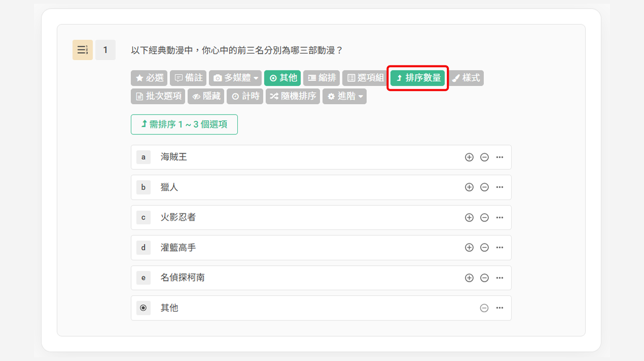Add an option after 海賊王
Viewport: 644px width, 361px height.
click(x=469, y=157)
